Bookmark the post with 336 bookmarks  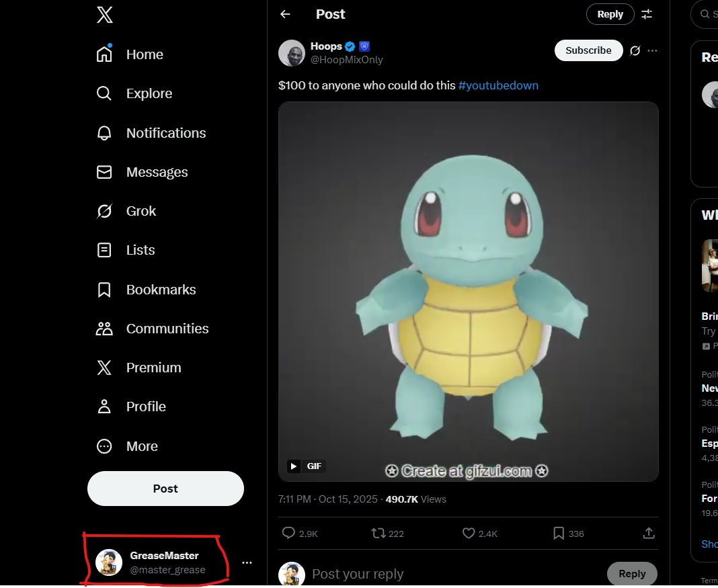tap(569, 534)
